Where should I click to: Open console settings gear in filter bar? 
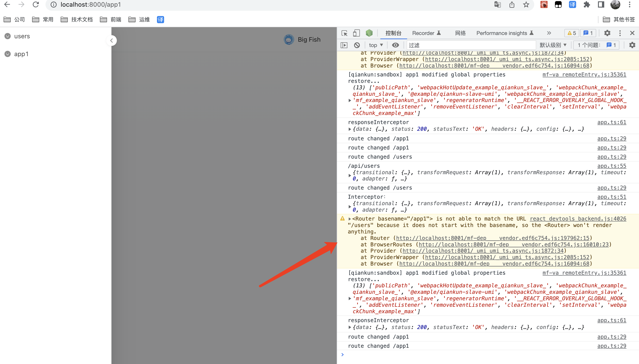tap(632, 45)
